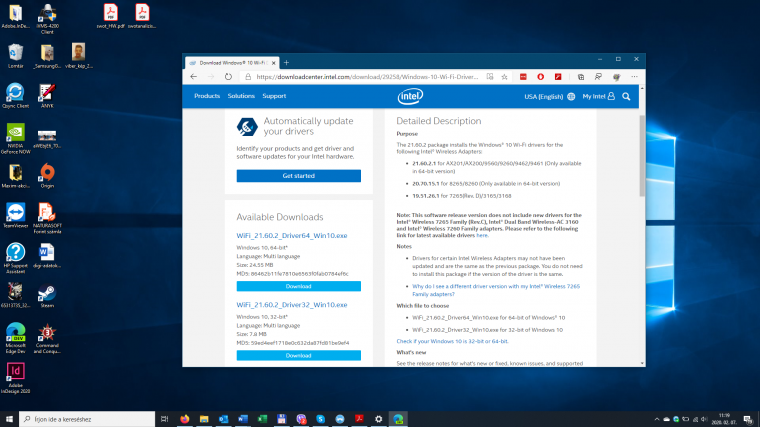The image size is (760, 427).
Task: Show hidden system tray icons
Action: tap(657, 419)
